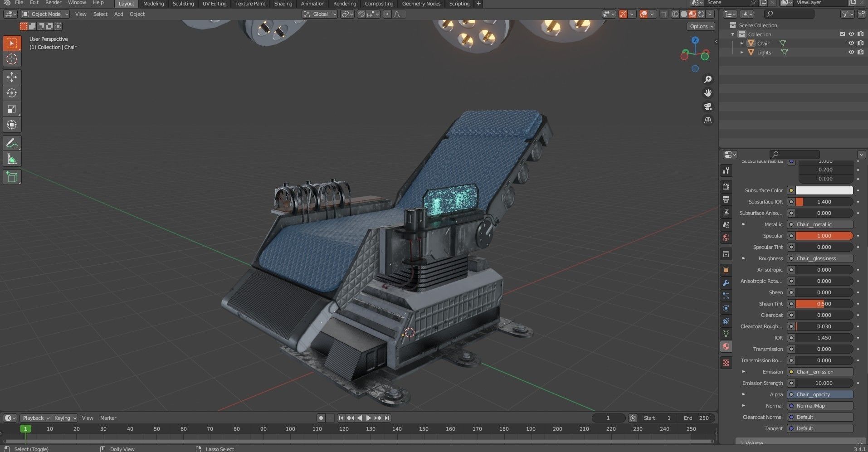Switch to the Sculpting workspace tab
This screenshot has height=452, width=868.
(183, 4)
